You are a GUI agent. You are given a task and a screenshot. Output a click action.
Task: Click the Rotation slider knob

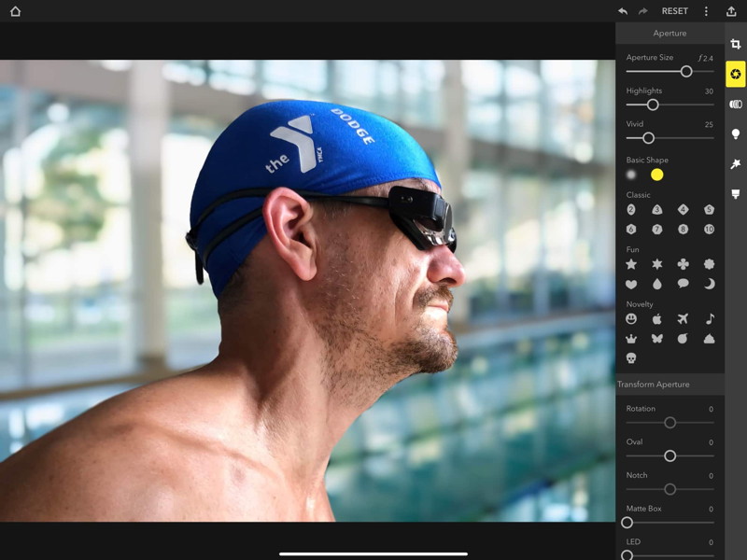pos(669,423)
